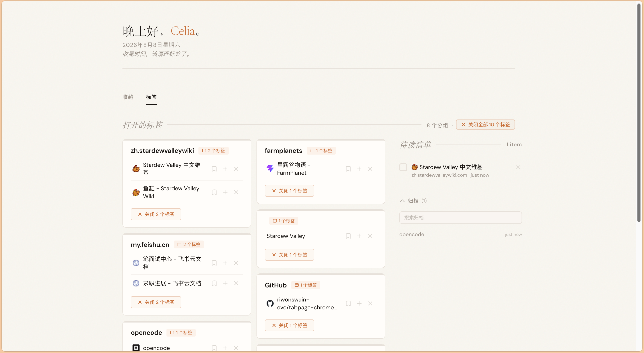Viewport: 644px width, 353px height.
Task: Remove Stardew Valley 中文维基 from reading list
Action: click(518, 167)
